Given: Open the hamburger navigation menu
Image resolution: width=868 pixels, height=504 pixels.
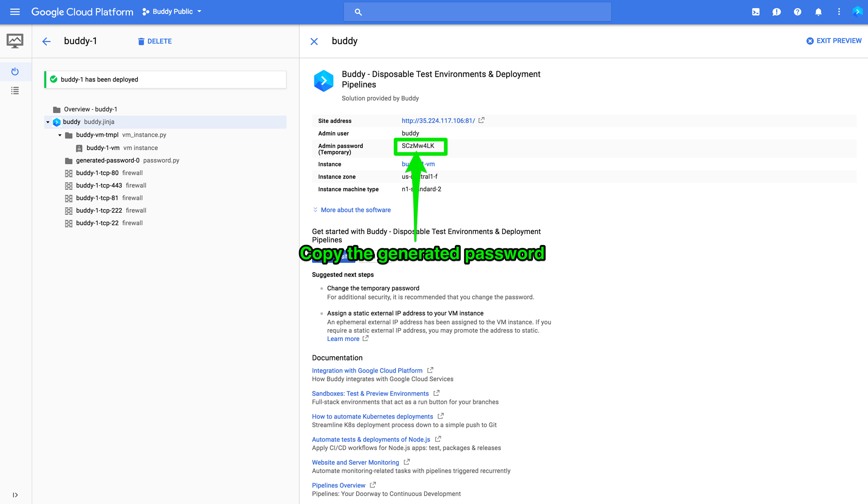Looking at the screenshot, I should click(x=15, y=12).
